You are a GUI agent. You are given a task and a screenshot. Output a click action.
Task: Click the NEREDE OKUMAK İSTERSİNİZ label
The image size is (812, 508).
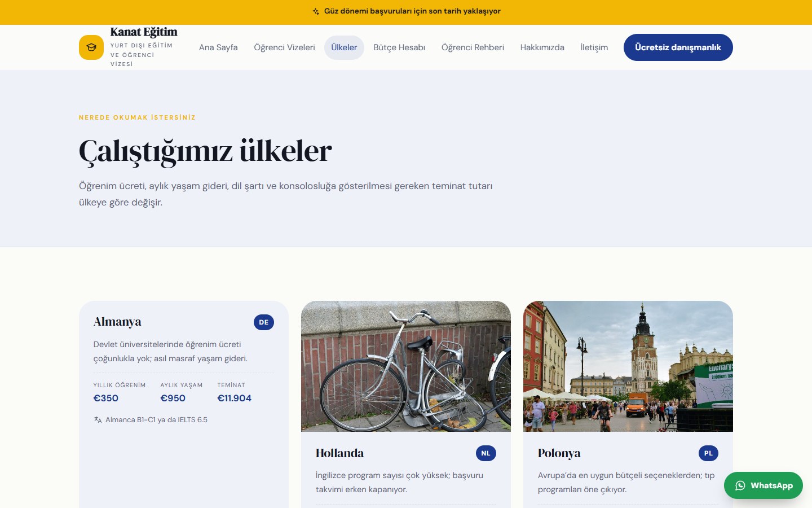tap(137, 117)
